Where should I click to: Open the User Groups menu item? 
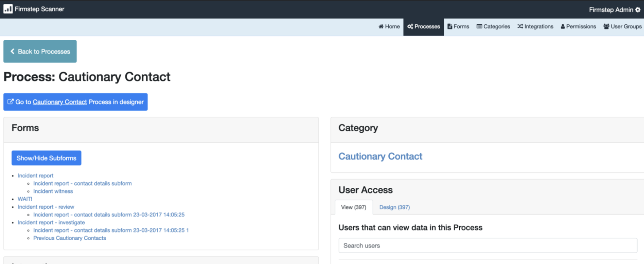(x=622, y=26)
